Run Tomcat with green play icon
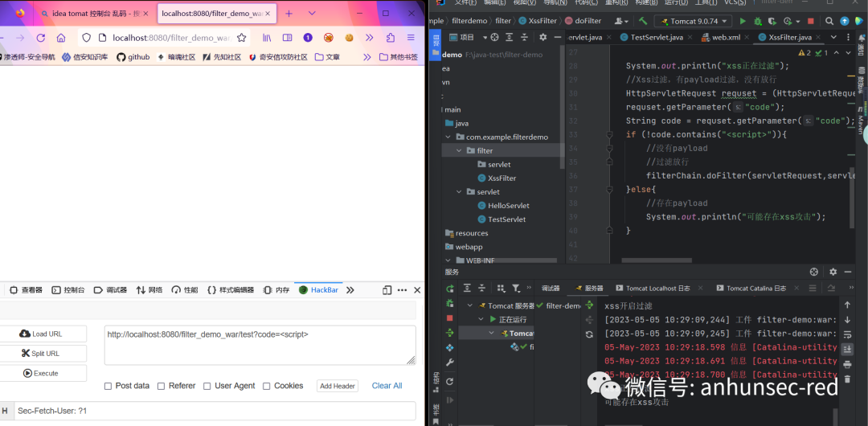This screenshot has width=868, height=426. tap(743, 21)
